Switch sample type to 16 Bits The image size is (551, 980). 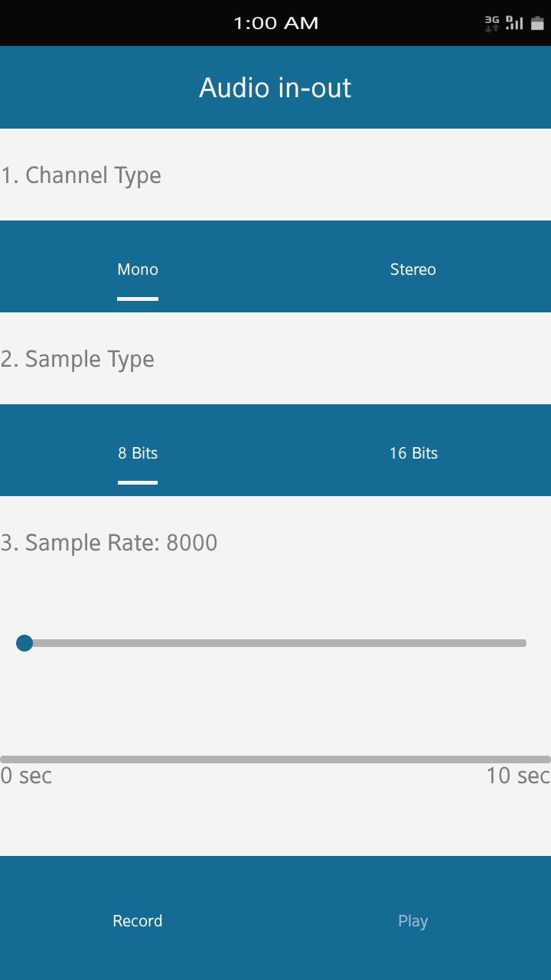[413, 453]
